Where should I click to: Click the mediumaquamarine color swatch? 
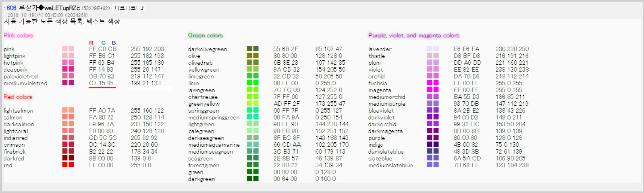point(252,144)
